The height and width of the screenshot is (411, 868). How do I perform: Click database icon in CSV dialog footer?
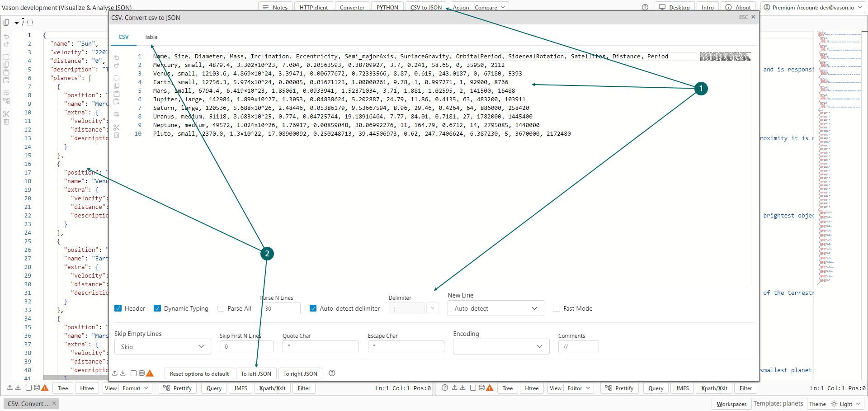(142, 373)
